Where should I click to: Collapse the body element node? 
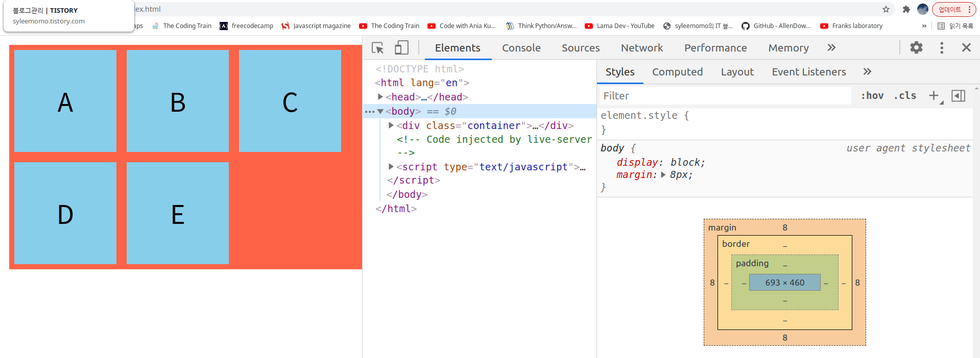click(x=380, y=111)
